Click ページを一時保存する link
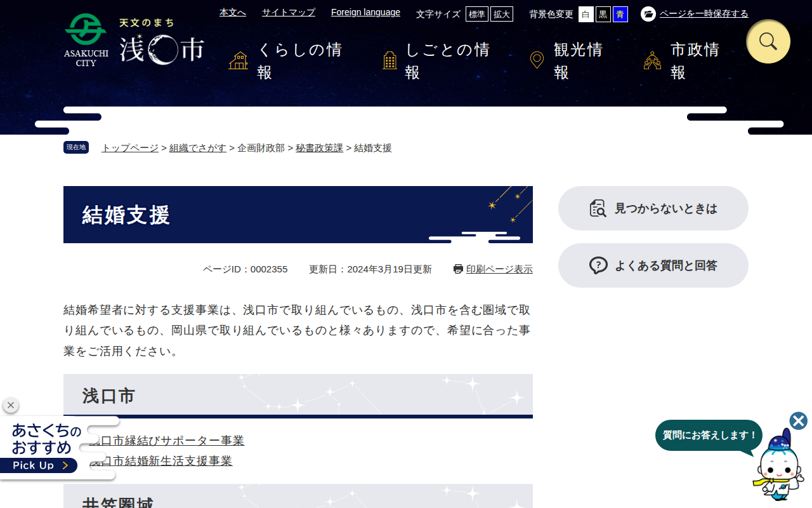 coord(704,14)
